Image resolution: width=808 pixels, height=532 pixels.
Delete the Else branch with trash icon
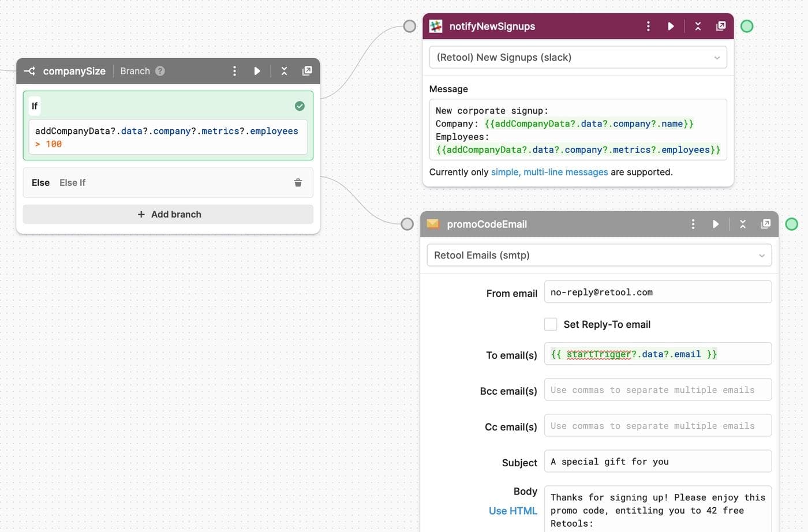[298, 182]
